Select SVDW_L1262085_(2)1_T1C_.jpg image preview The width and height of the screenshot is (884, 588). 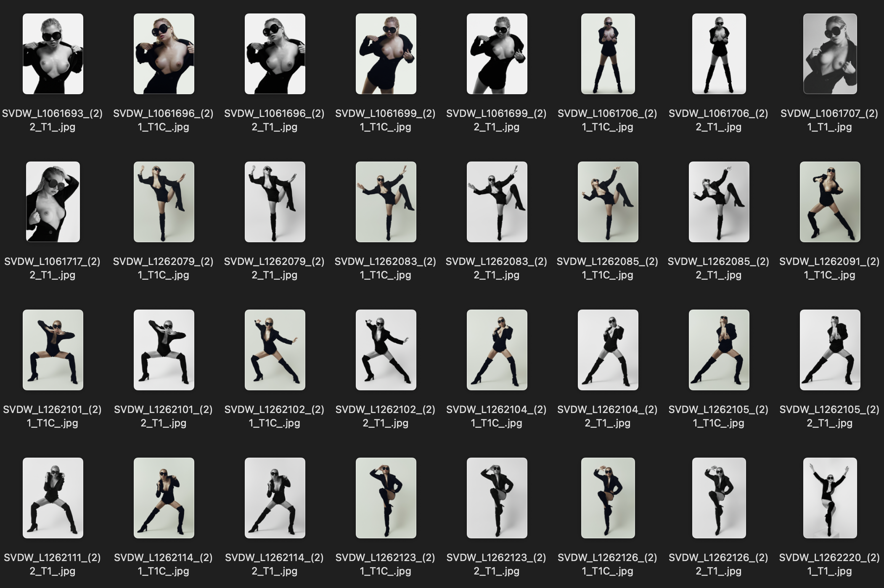click(x=608, y=202)
